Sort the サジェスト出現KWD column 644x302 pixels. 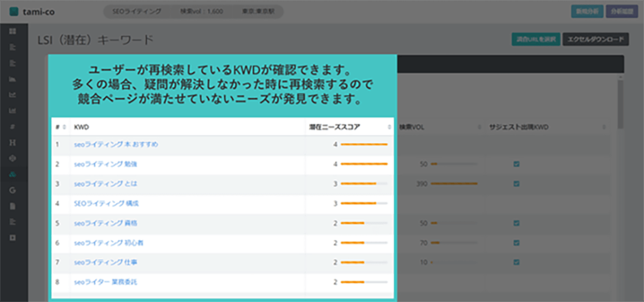(604, 127)
